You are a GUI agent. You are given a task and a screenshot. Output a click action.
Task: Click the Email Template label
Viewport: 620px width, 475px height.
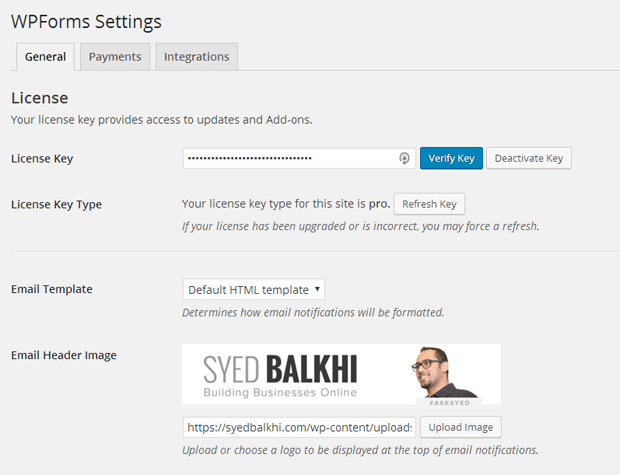[x=52, y=289]
